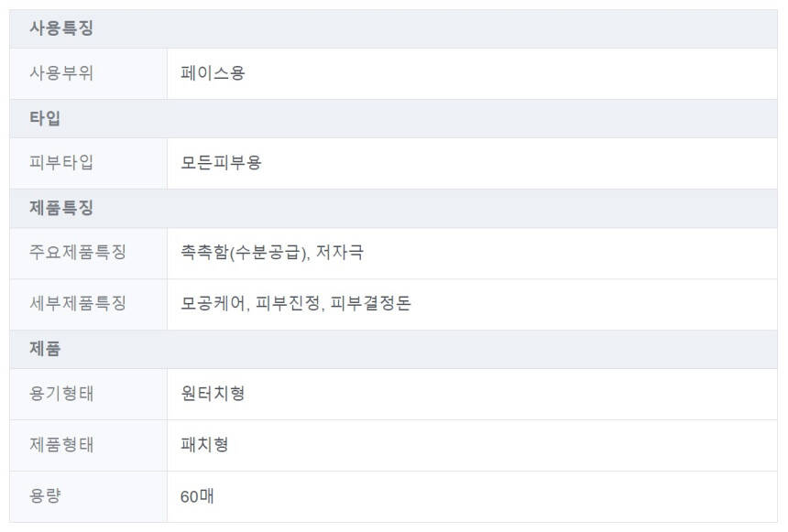
Task: Select the 사용부위 label cell
Action: (61, 73)
